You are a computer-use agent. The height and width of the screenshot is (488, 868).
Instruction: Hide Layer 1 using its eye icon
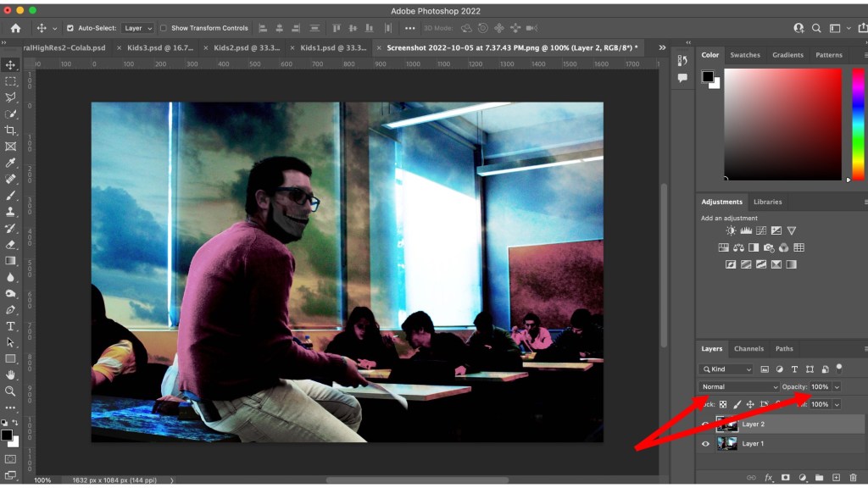coord(705,443)
